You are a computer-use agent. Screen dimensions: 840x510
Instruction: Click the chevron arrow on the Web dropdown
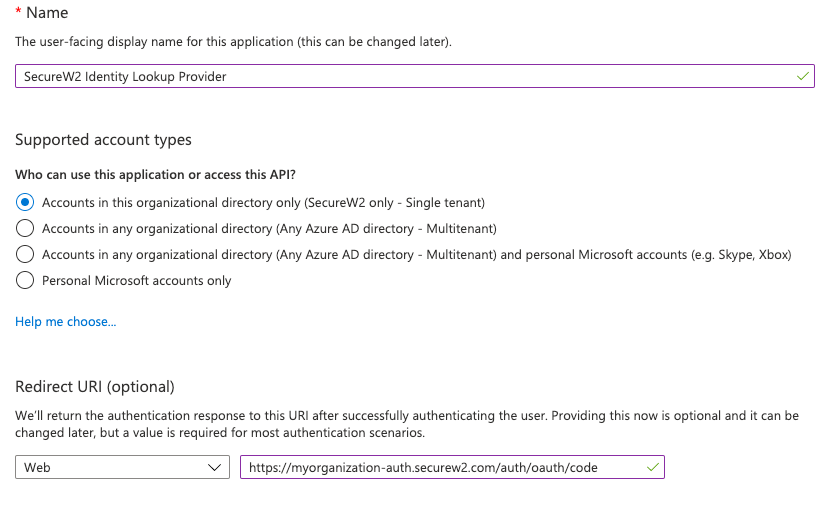click(x=214, y=467)
